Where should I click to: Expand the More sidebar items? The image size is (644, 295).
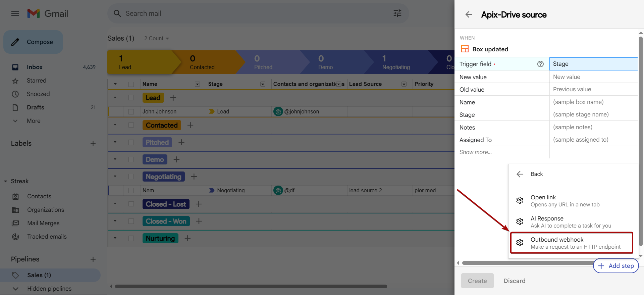pos(15,121)
